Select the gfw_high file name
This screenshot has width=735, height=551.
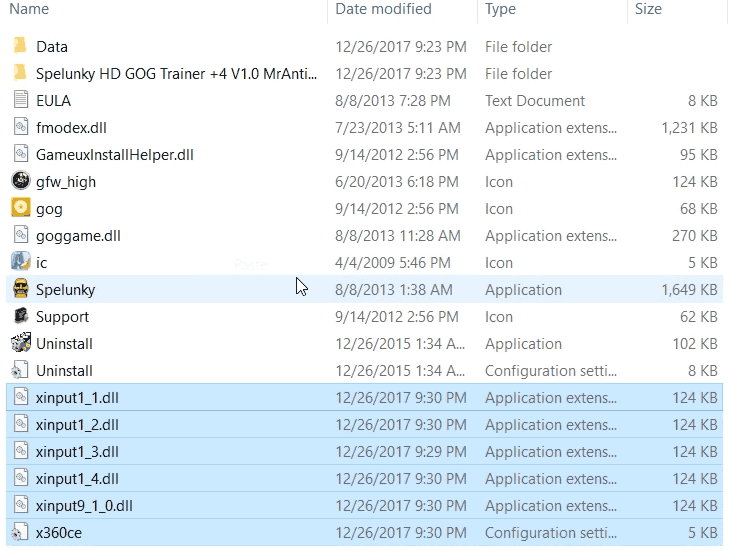click(x=66, y=182)
